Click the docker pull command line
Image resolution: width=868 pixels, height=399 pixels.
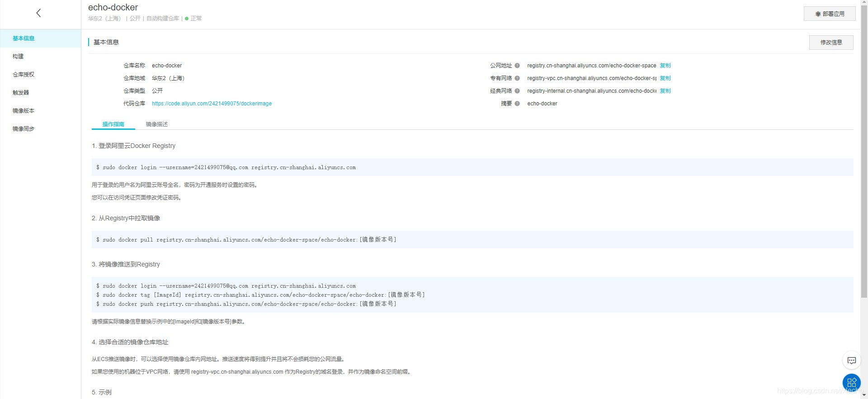(x=246, y=240)
